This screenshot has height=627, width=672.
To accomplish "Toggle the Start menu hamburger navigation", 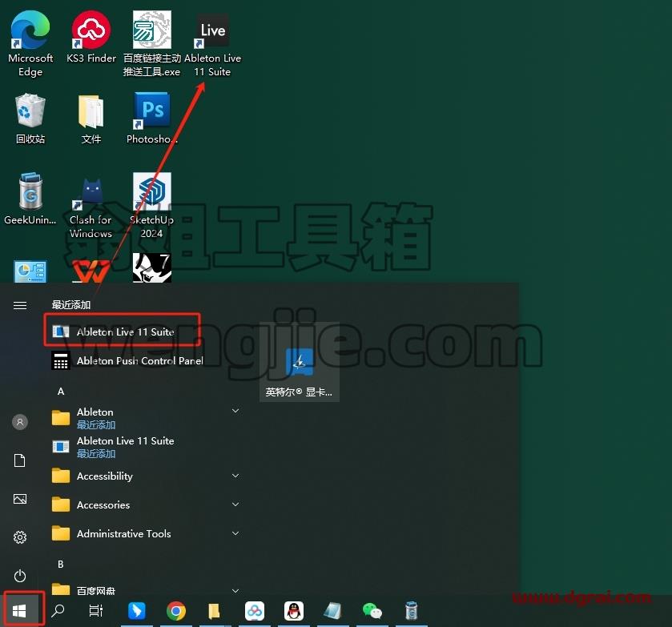I will (x=20, y=305).
